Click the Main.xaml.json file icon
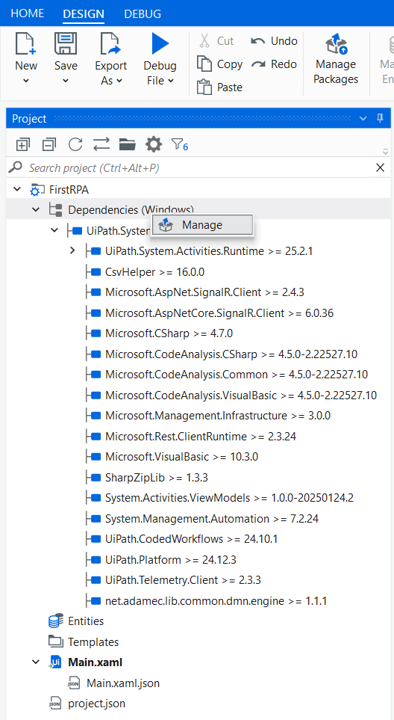 pyautogui.click(x=74, y=683)
